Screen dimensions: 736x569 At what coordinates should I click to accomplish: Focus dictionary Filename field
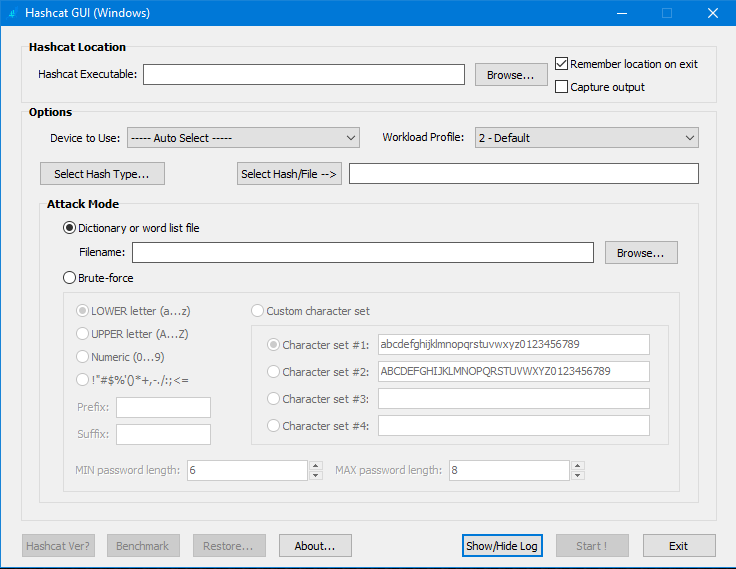point(362,253)
